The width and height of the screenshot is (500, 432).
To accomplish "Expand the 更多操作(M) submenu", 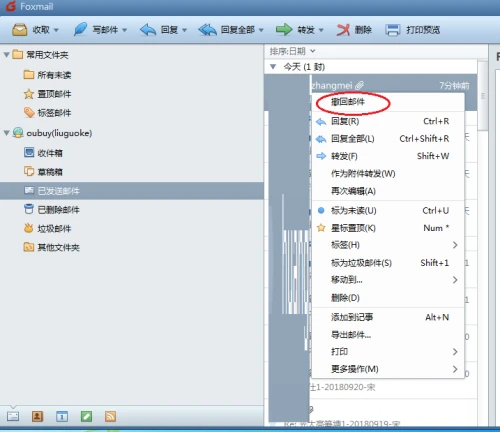I will [388, 369].
